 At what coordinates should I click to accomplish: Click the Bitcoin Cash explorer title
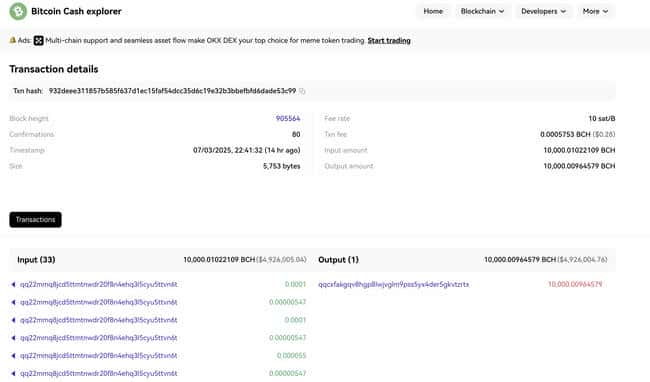pyautogui.click(x=76, y=11)
